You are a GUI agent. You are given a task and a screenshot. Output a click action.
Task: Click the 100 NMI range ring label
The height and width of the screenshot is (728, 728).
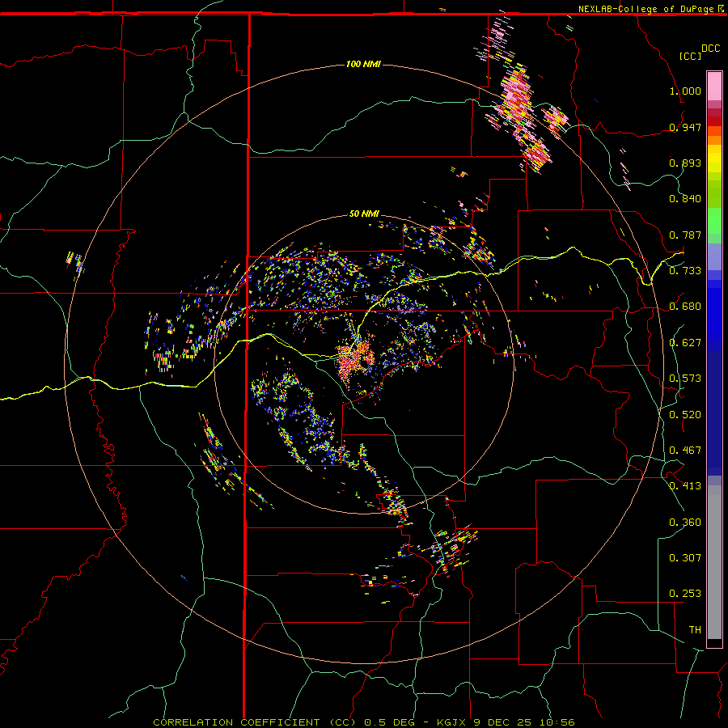coord(363,64)
